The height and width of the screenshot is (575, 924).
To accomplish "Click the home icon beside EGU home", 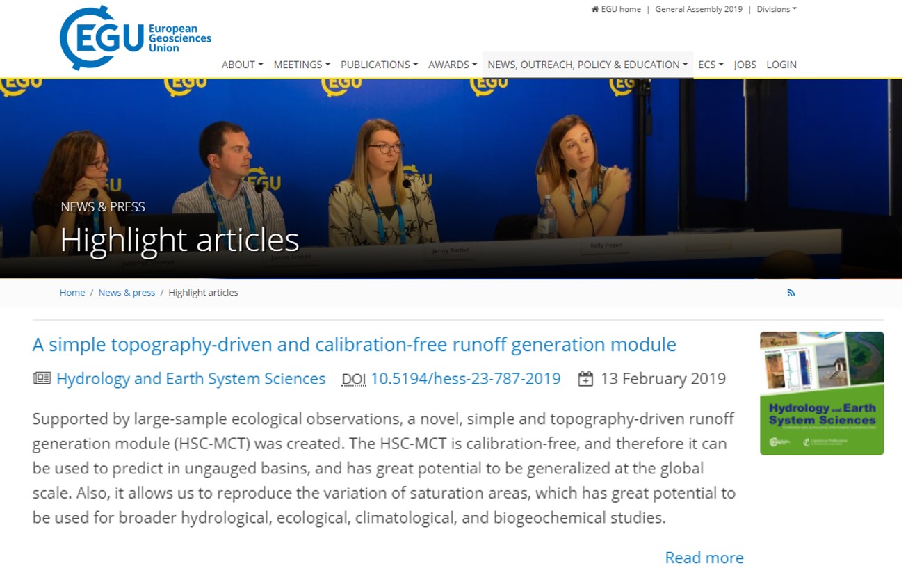I will (x=594, y=9).
